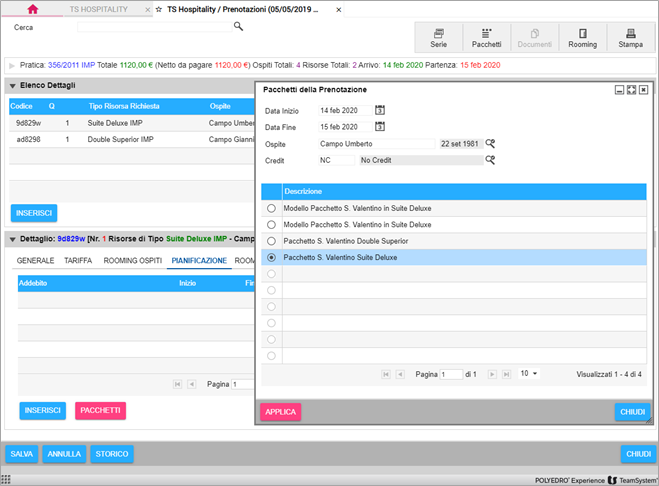The image size is (659, 486).
Task: Collapse the Dettaglio 9d829w section
Action: pyautogui.click(x=13, y=239)
